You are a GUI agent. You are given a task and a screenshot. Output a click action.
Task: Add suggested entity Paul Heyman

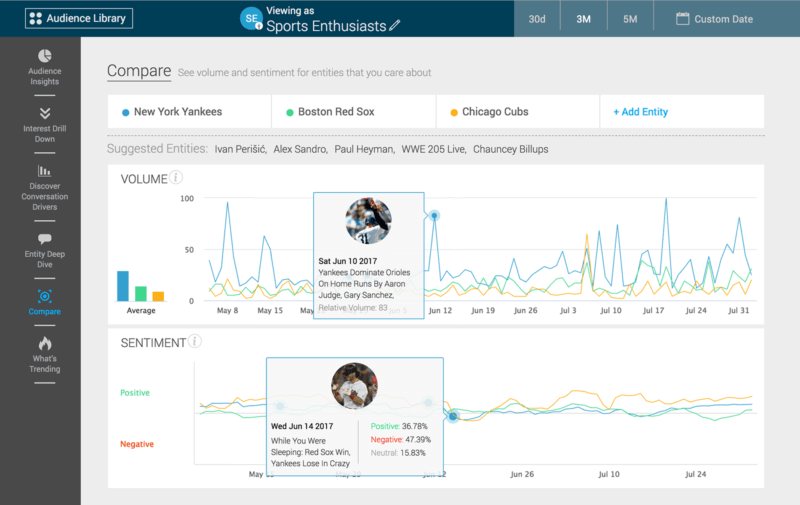365,149
